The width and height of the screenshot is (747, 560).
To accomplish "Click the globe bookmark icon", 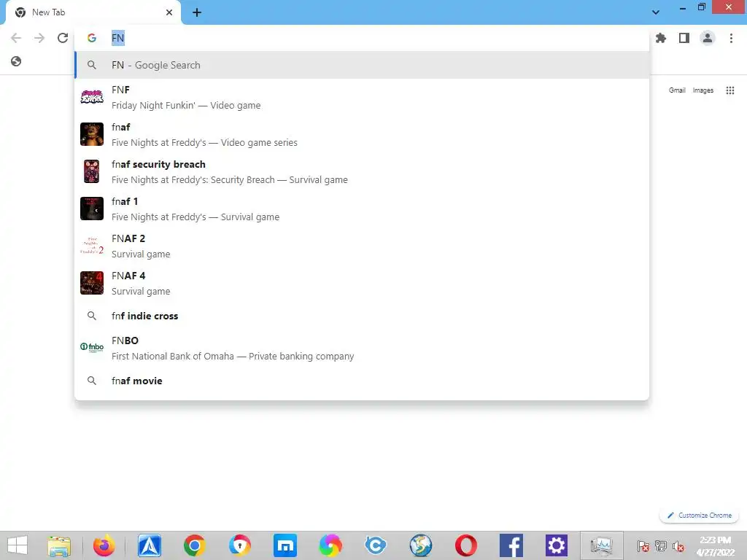I will tap(16, 61).
